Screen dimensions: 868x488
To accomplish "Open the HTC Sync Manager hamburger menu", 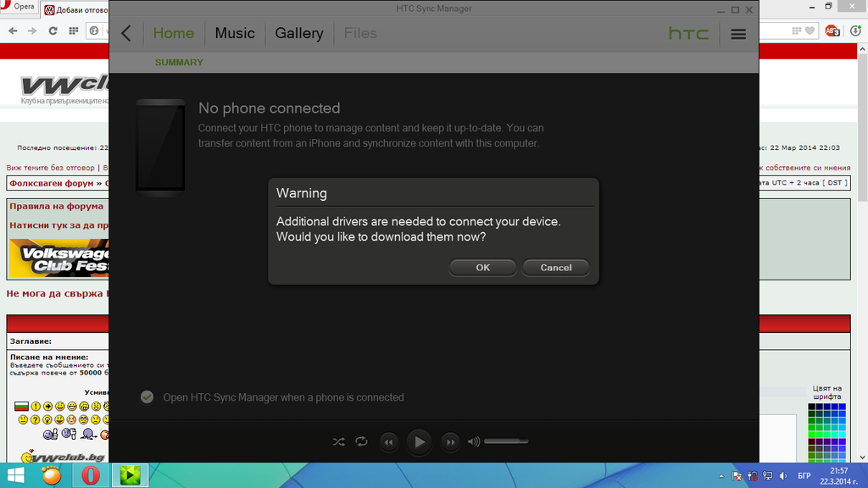I will (x=738, y=34).
